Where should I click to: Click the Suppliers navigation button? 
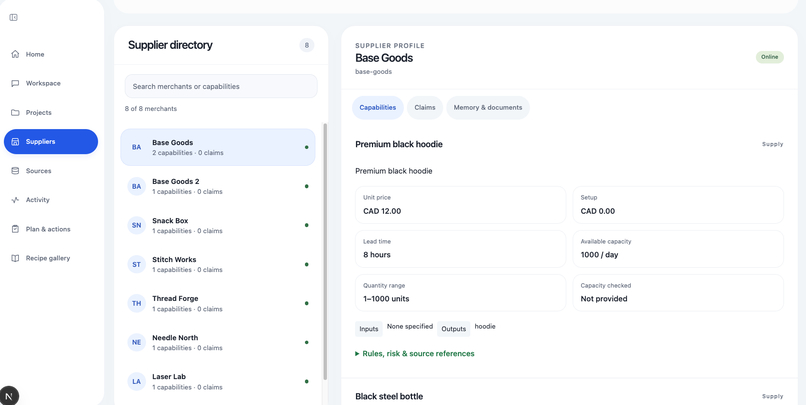pyautogui.click(x=51, y=141)
